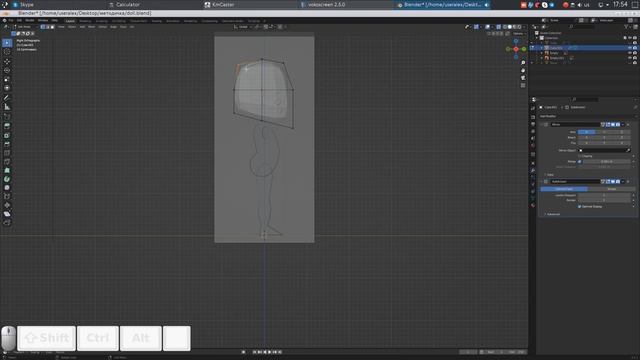Image resolution: width=640 pixels, height=360 pixels.
Task: Select the Rip Region tool
Action: pos(7,222)
